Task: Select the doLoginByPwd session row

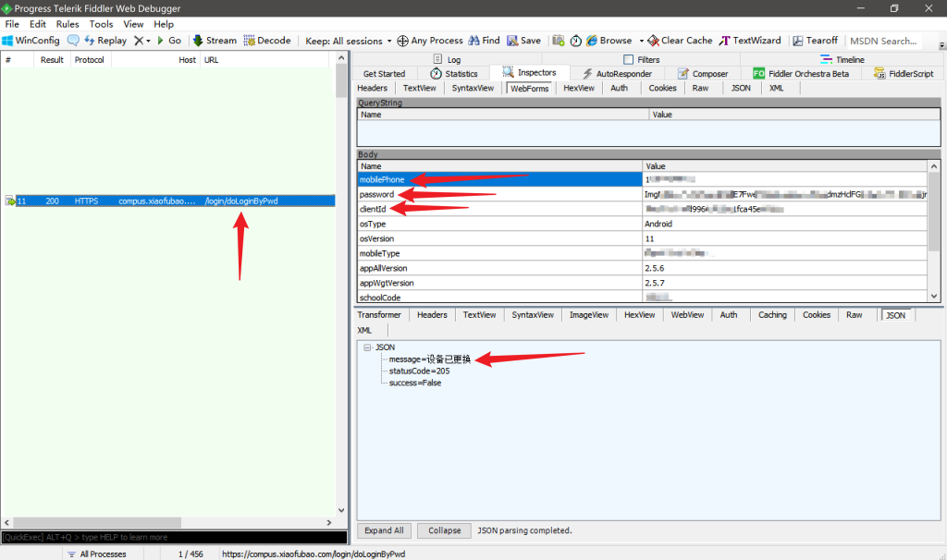Action: pos(169,201)
